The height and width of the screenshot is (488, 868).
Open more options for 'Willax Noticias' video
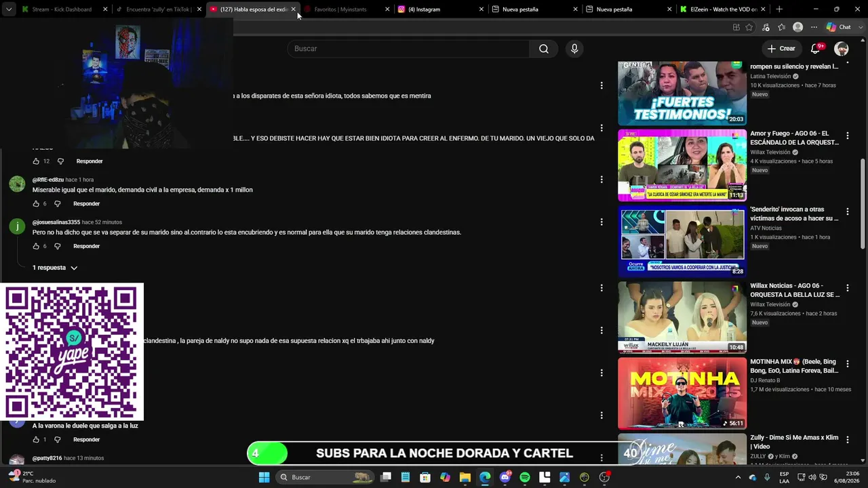[847, 288]
